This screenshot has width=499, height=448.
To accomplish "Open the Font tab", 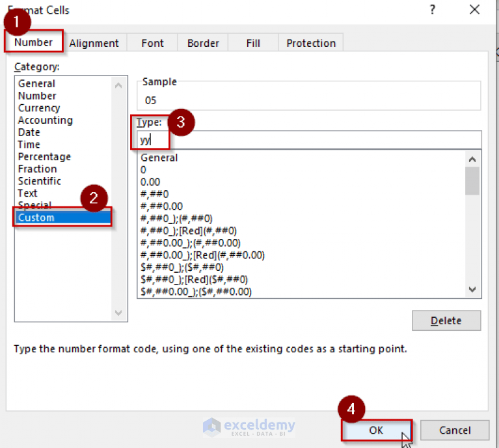I will [152, 43].
